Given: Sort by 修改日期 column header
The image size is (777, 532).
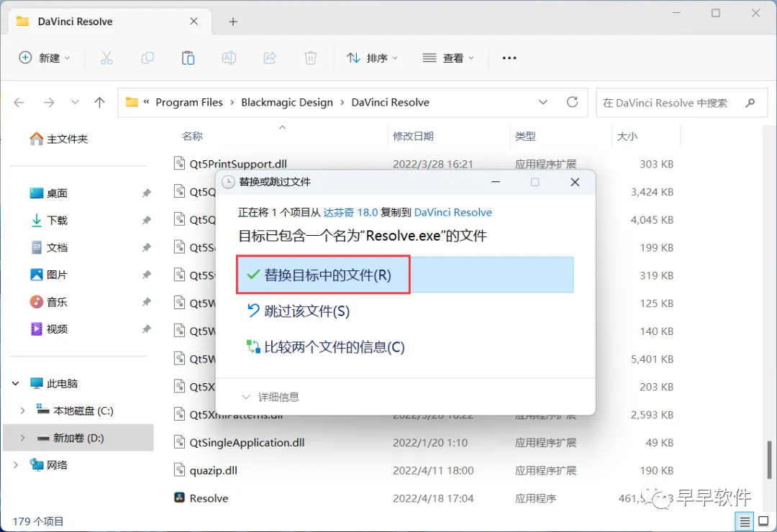Looking at the screenshot, I should tap(413, 136).
